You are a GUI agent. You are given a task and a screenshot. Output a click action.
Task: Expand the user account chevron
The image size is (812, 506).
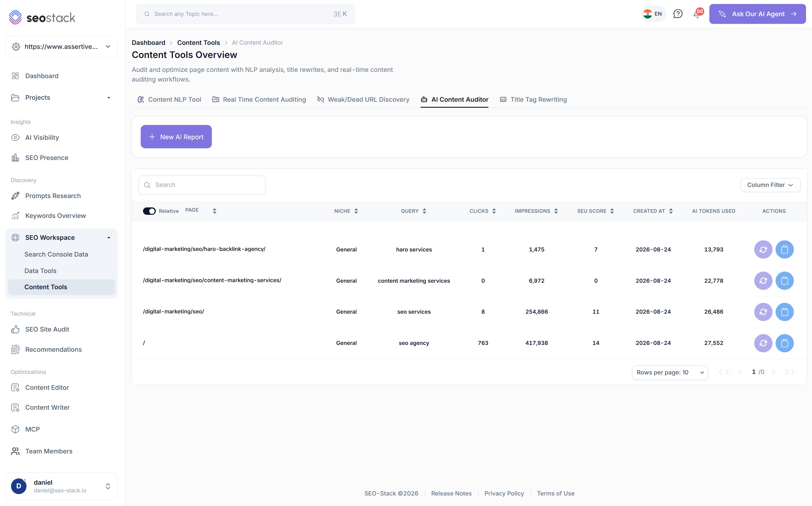pyautogui.click(x=108, y=486)
